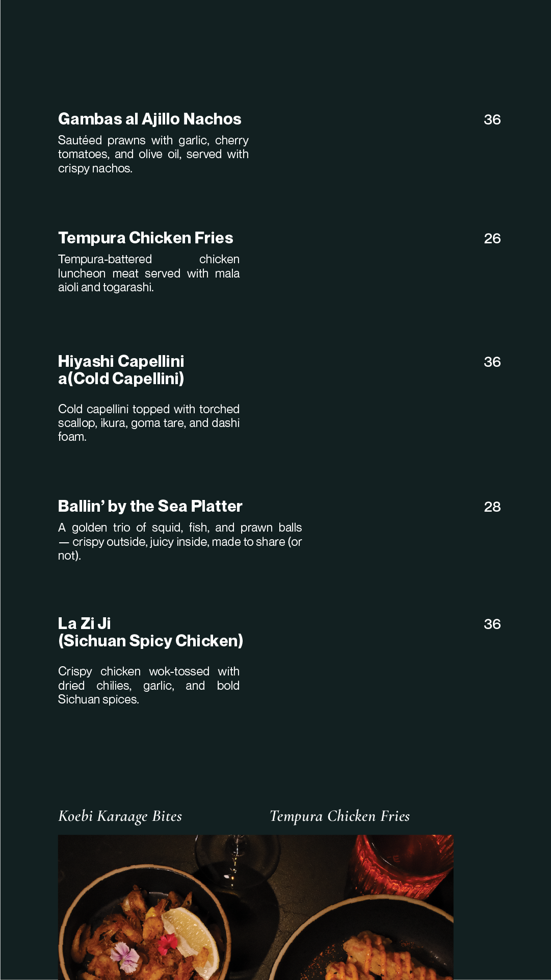Click the Gambas al Ajillo Nachos heading
Image resolution: width=551 pixels, height=980 pixels.
pos(149,119)
